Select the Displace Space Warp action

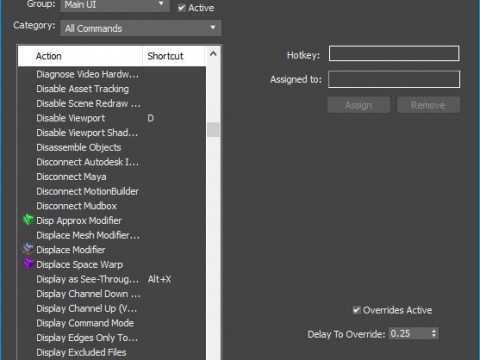pyautogui.click(x=79, y=265)
